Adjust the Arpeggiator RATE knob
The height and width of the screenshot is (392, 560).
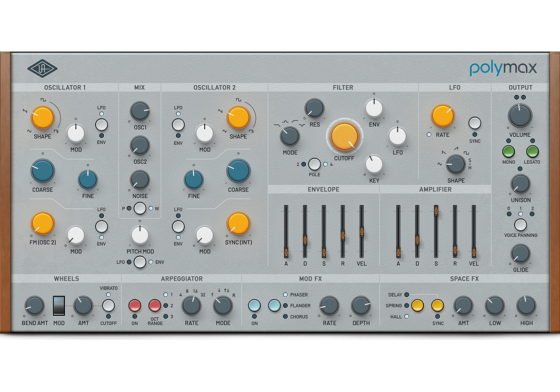192,306
